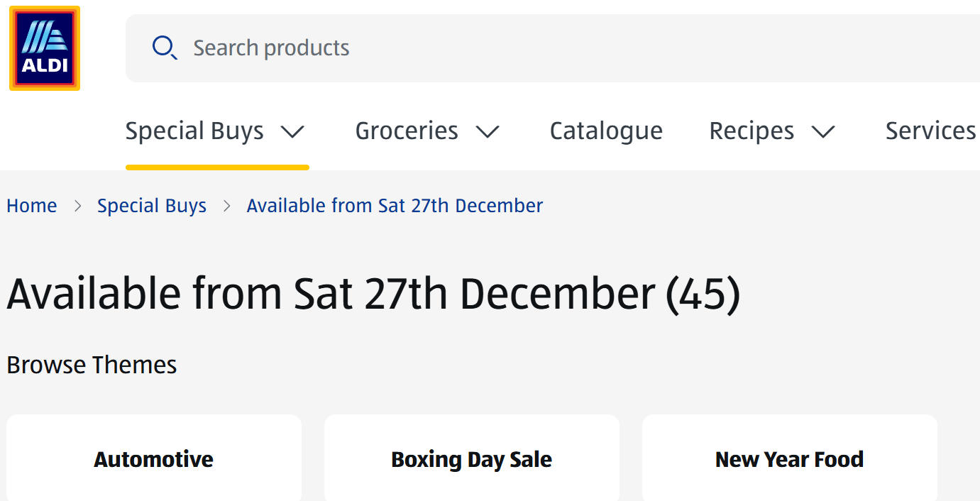Open the Special Buys menu label
Screen dimensions: 980x501
194,131
